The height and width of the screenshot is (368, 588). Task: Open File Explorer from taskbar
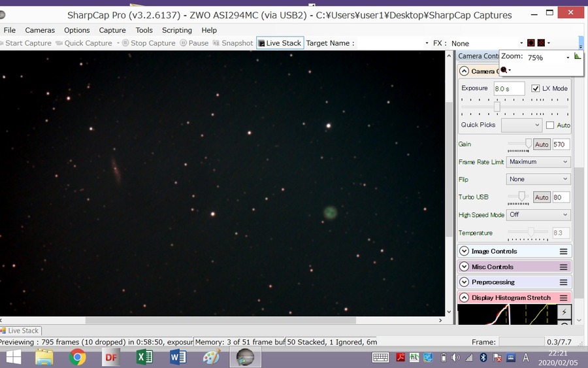(x=44, y=357)
